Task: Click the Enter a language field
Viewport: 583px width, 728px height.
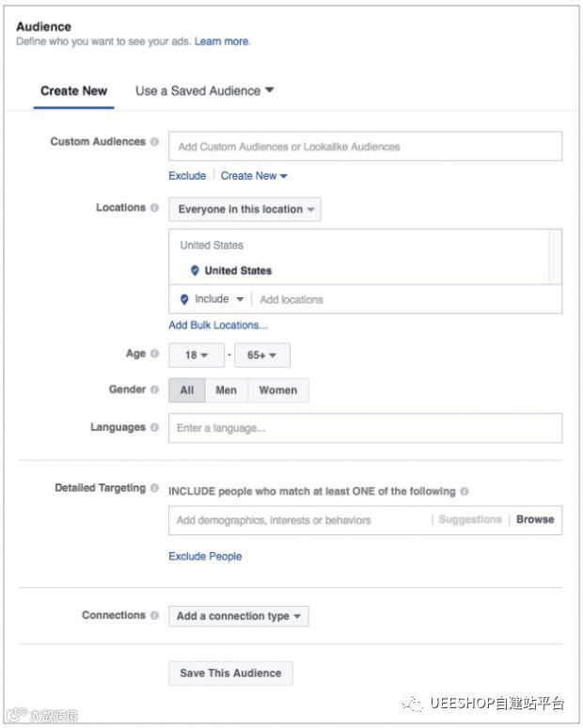Action: (x=365, y=428)
